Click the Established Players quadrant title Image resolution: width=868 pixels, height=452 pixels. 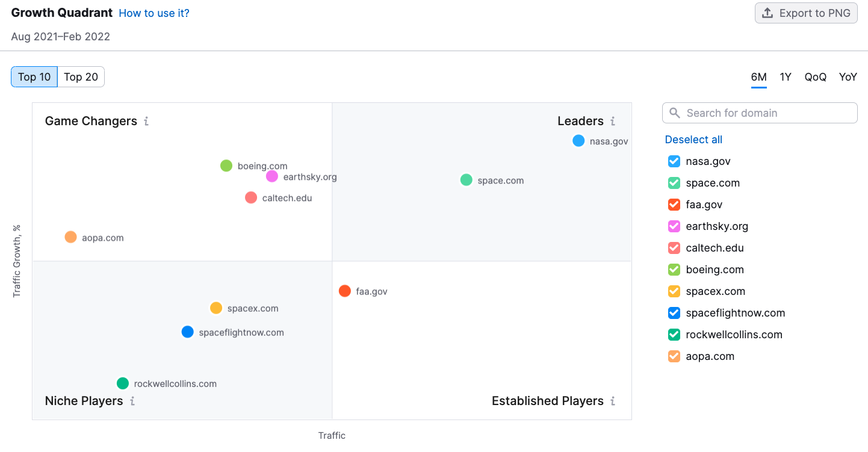tap(548, 401)
